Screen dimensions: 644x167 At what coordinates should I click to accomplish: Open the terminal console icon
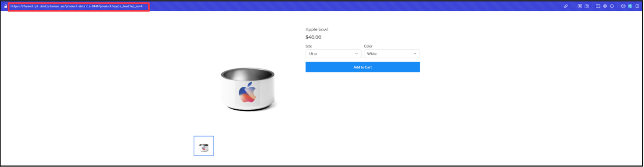click(598, 6)
